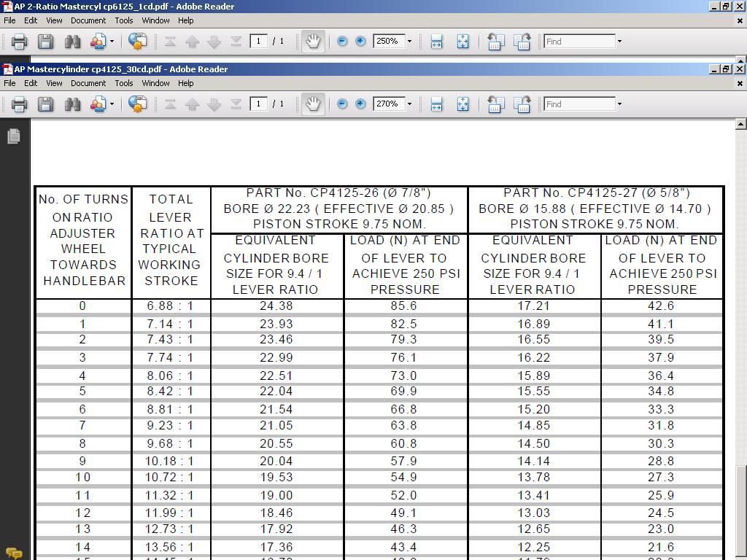Click Save icon in cp4125 window toolbar
747x560 pixels.
coord(45,104)
